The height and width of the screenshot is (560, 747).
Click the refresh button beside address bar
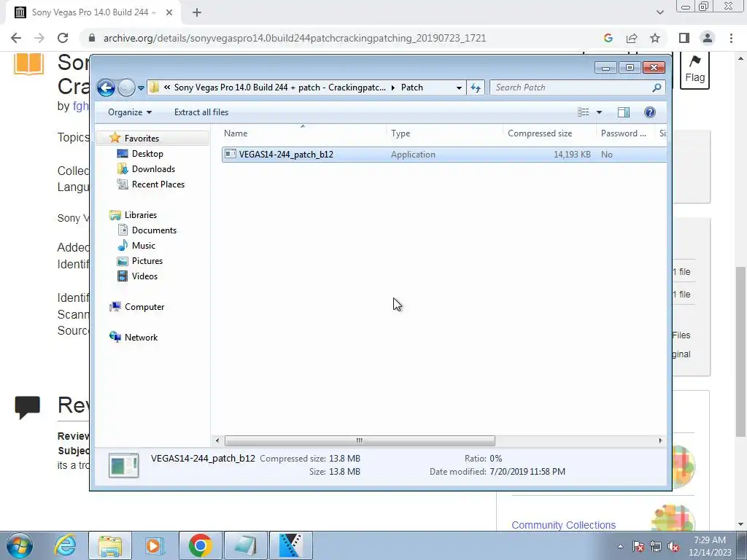tap(476, 87)
